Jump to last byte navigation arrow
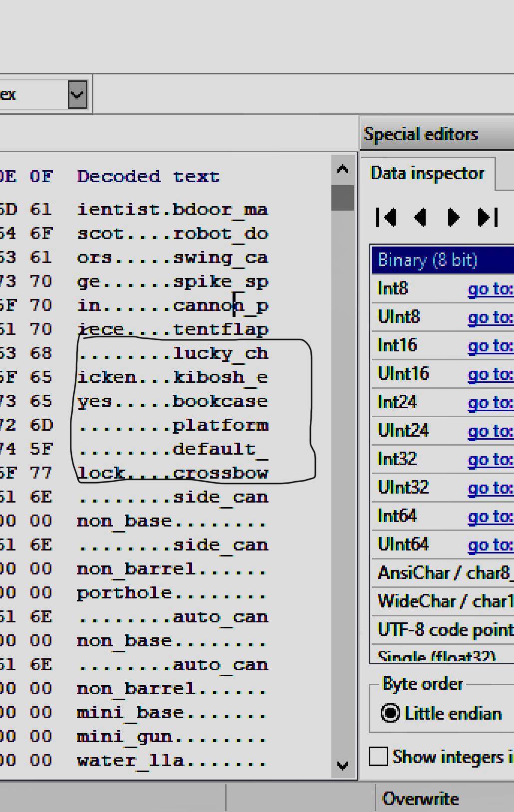The width and height of the screenshot is (514, 812). (488, 218)
